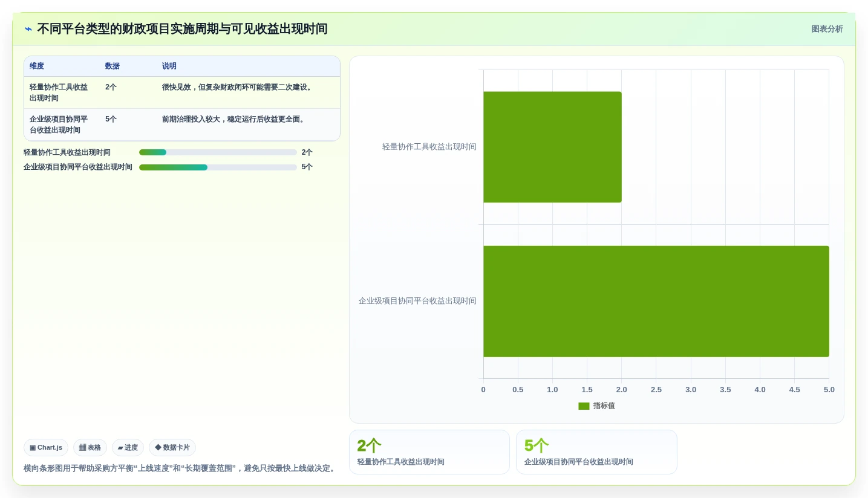Click the 企业级项目协同平台收益出现时间 table row label
Image resolution: width=868 pixels, height=498 pixels.
pyautogui.click(x=59, y=124)
